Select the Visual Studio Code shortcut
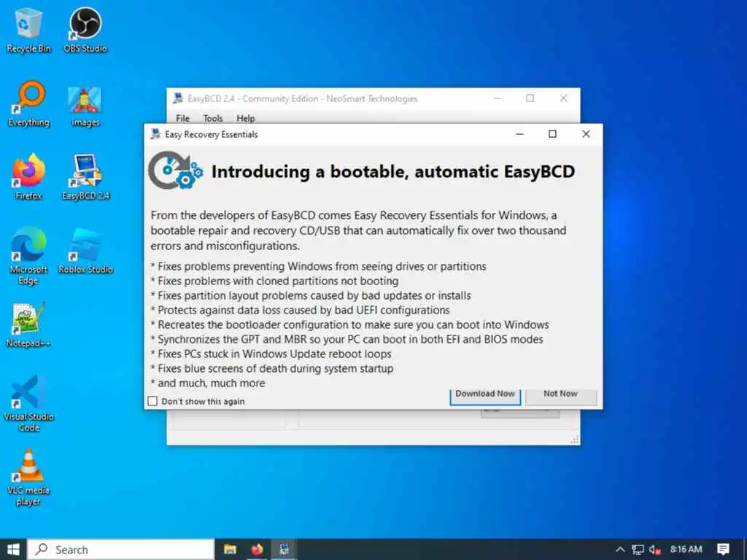747x560 pixels. (x=28, y=404)
